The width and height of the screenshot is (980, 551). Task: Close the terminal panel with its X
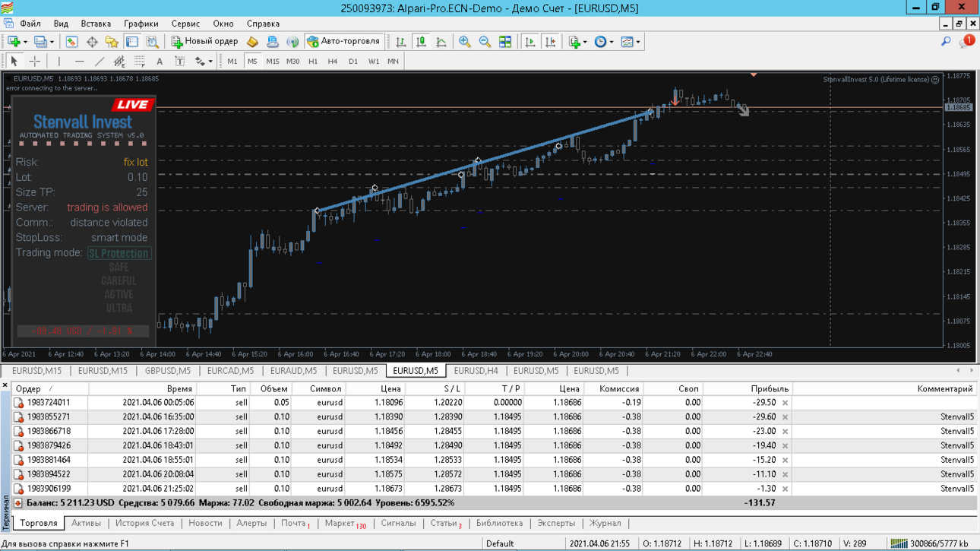(5, 385)
